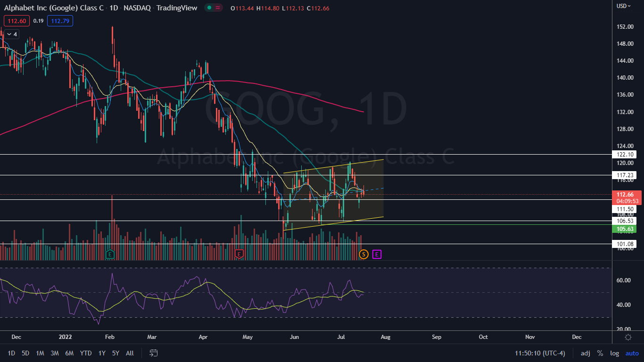Click the 117.23 horizontal line price label
644x362 pixels.
pos(624,175)
